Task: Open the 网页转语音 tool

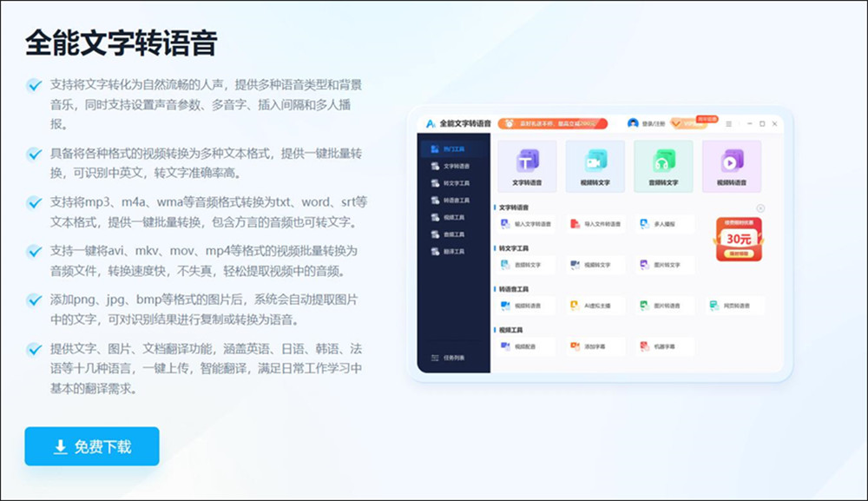Action: [x=735, y=306]
